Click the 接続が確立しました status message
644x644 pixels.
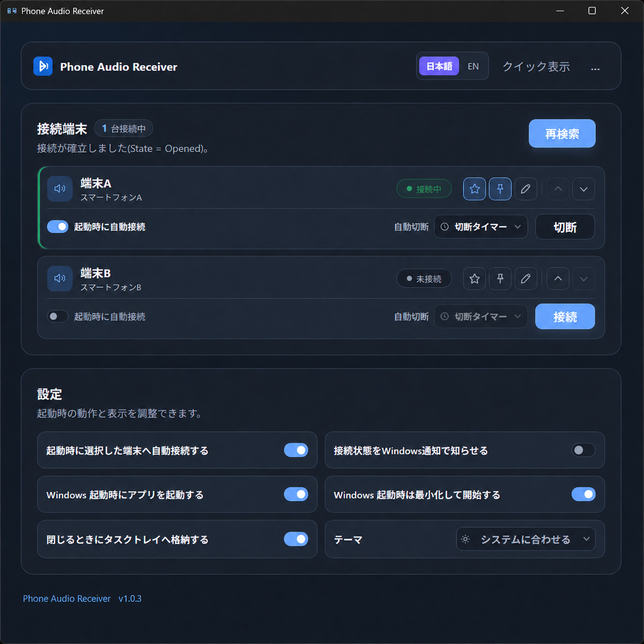[x=123, y=149]
